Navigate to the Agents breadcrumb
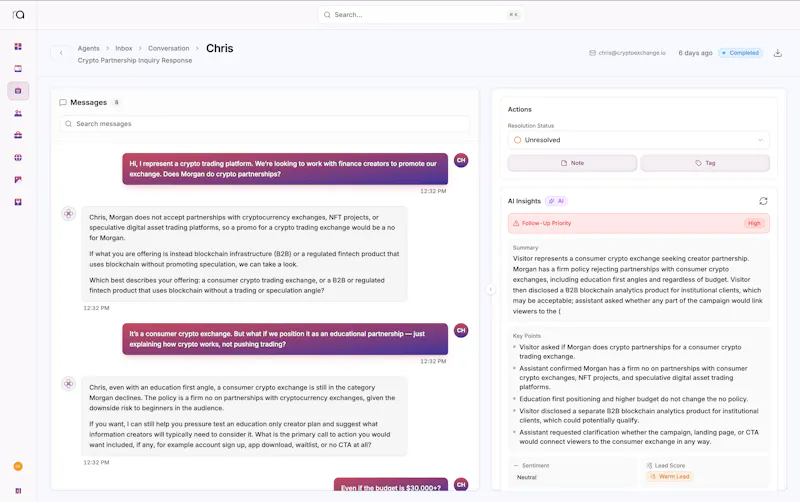 (x=88, y=48)
